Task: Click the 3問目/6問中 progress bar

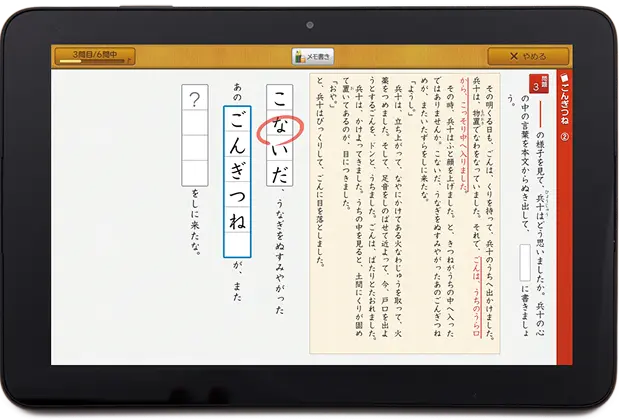Action: [94, 57]
